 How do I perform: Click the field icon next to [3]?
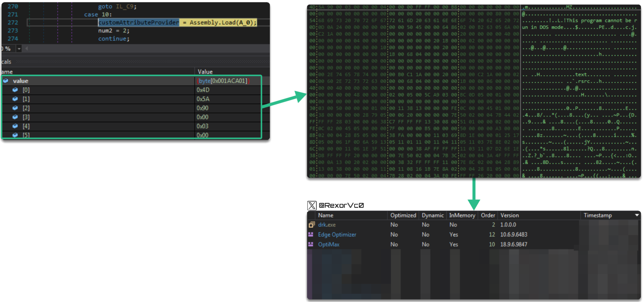pyautogui.click(x=15, y=117)
